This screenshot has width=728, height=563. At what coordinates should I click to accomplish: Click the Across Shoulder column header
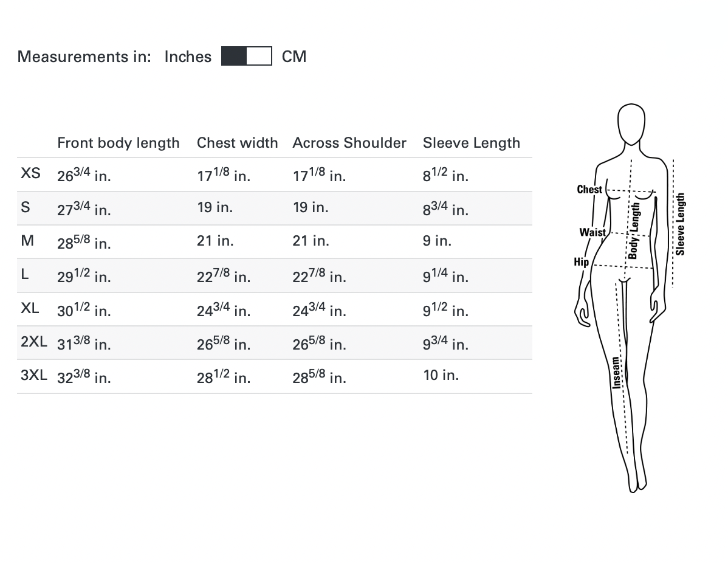(x=349, y=143)
